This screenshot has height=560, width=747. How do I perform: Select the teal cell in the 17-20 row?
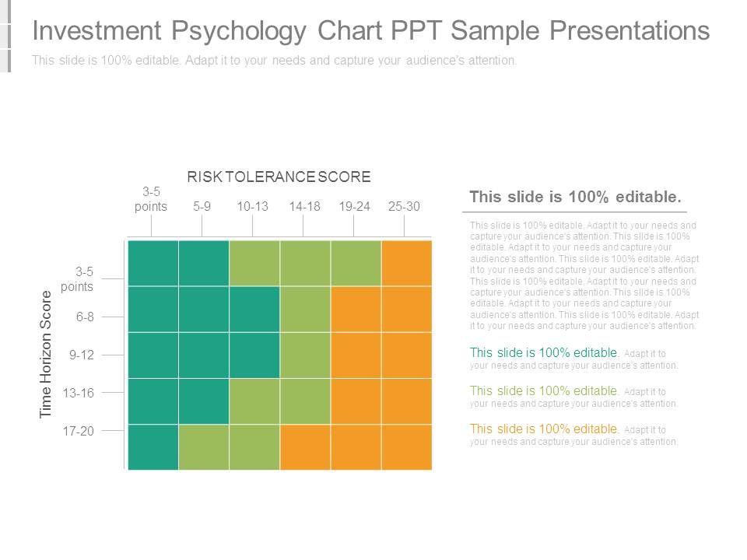click(x=153, y=447)
